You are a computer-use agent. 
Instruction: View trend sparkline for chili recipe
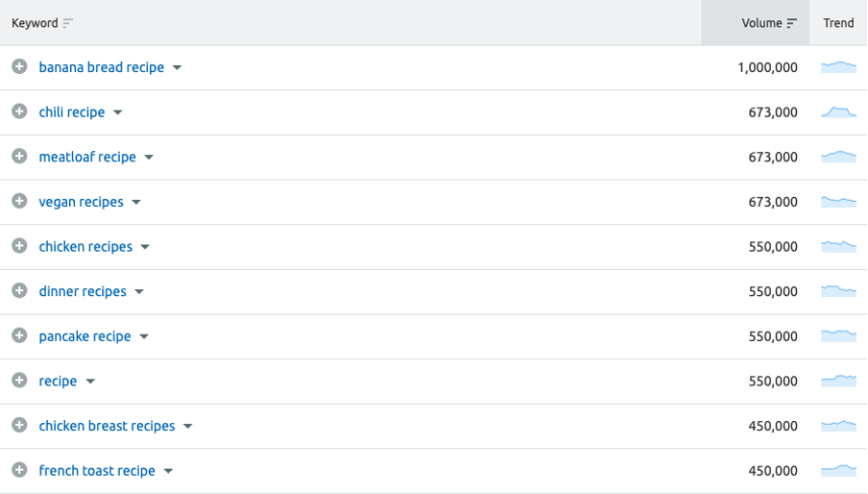tap(838, 111)
